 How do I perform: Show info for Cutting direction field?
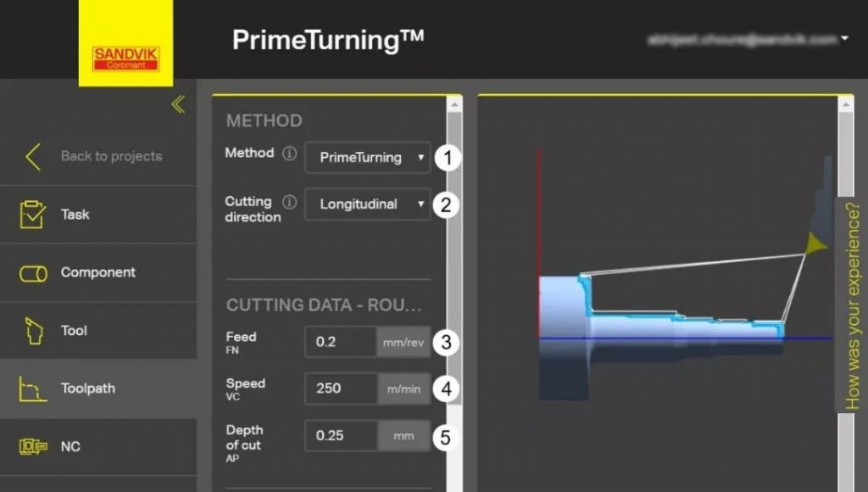tap(290, 202)
